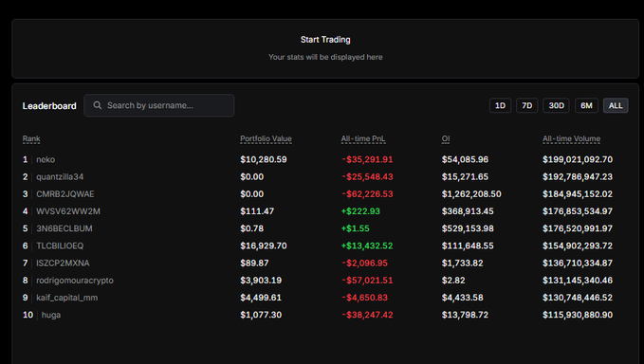Sort by All-time Volume column
644x364 pixels.
tap(571, 139)
